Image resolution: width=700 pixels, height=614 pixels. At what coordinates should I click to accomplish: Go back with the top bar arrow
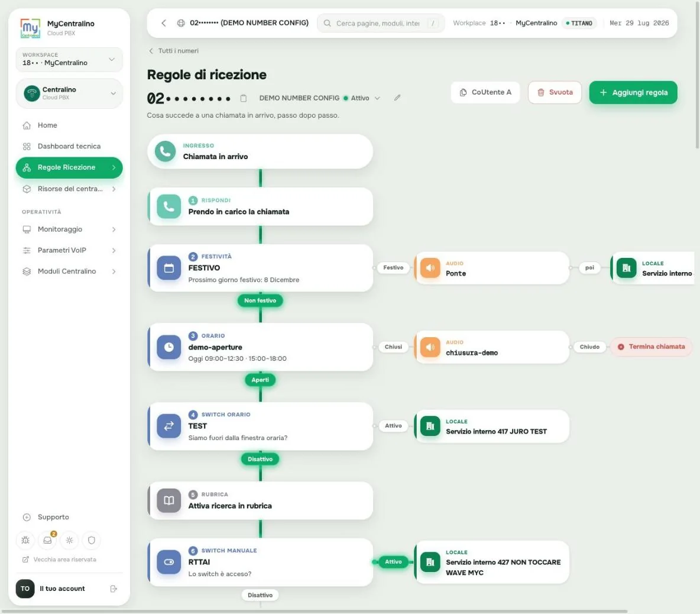(163, 23)
